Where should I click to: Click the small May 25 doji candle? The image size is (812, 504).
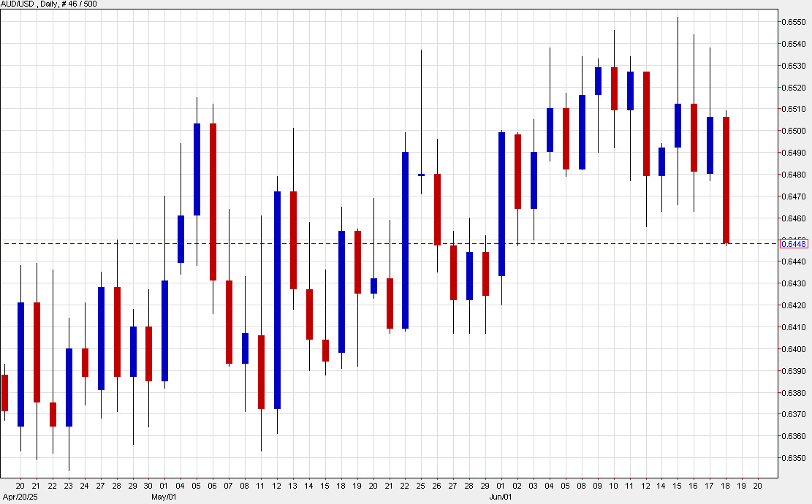pyautogui.click(x=422, y=175)
